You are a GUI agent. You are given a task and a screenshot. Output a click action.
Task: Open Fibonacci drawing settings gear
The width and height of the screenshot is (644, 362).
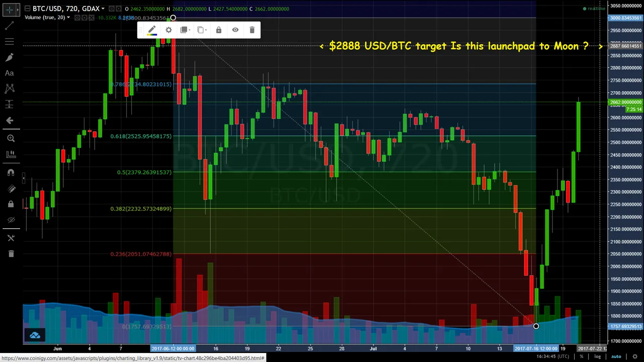coord(169,30)
